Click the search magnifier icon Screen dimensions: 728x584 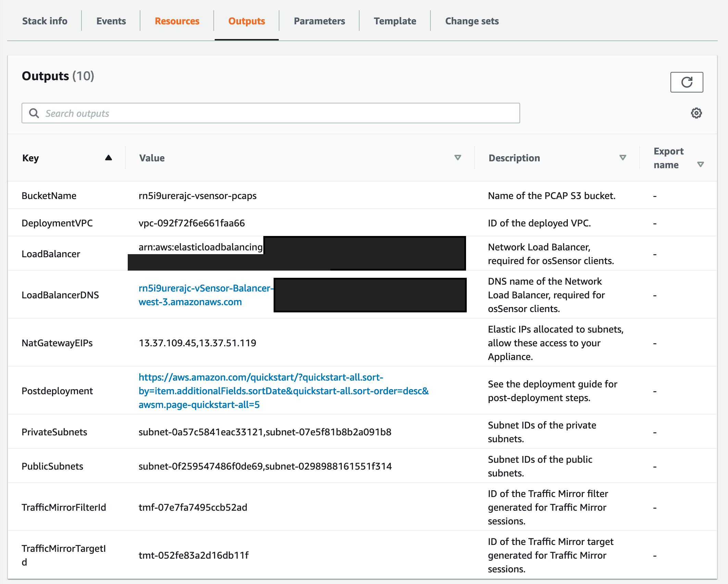pos(34,113)
